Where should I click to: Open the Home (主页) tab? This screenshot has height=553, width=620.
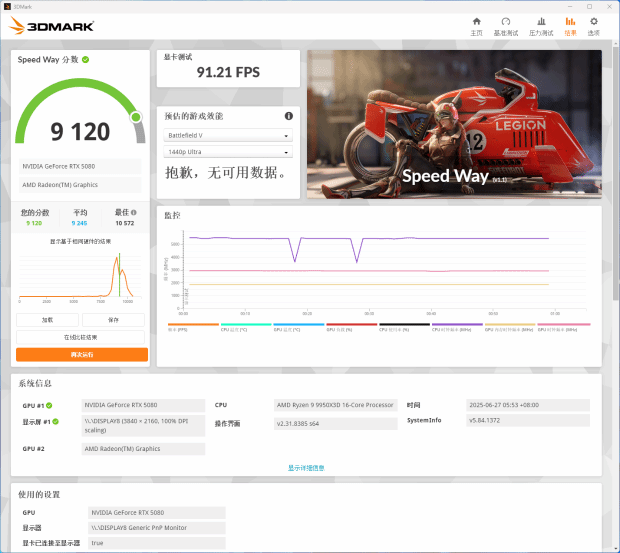[476, 26]
